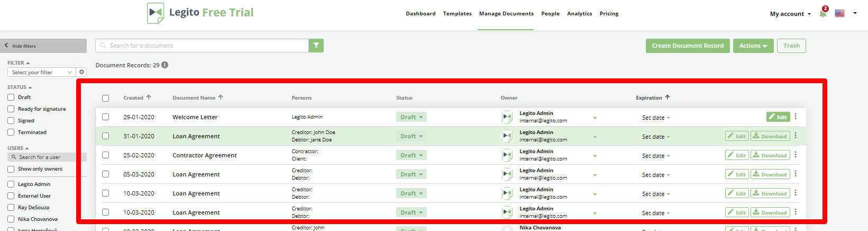
Task: Open the Trash button
Action: 791,46
